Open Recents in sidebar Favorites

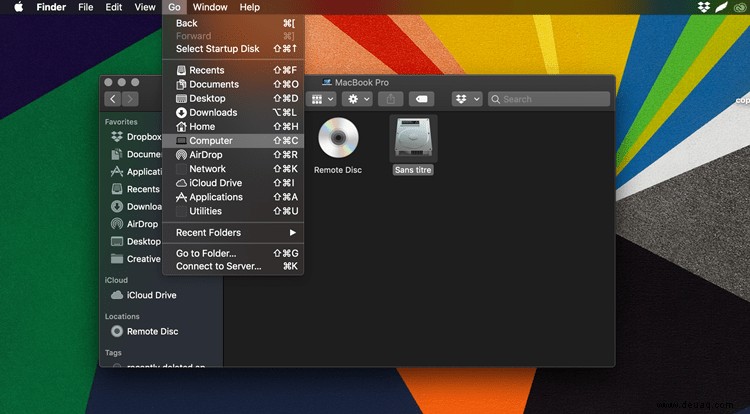(x=136, y=189)
